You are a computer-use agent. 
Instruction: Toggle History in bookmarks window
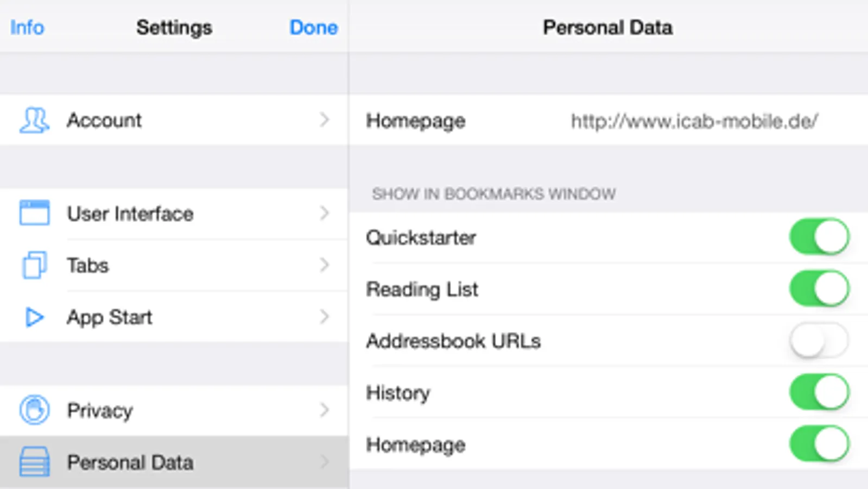819,392
